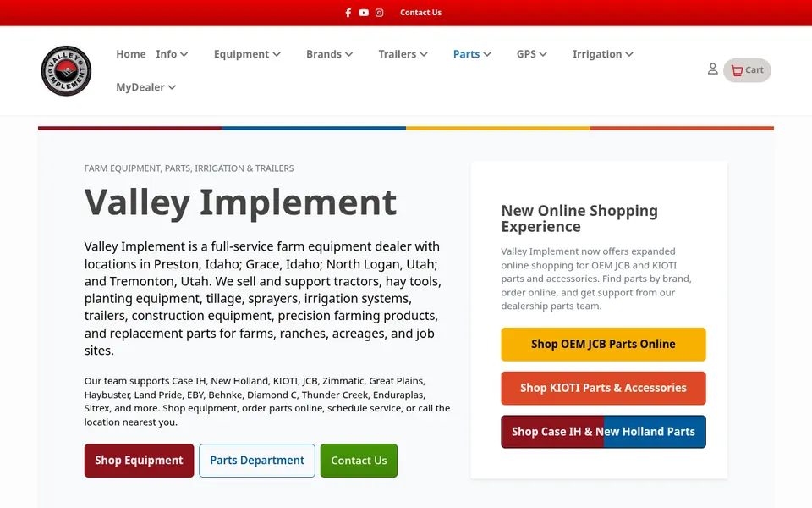Click the green Contact Us button

(x=359, y=461)
